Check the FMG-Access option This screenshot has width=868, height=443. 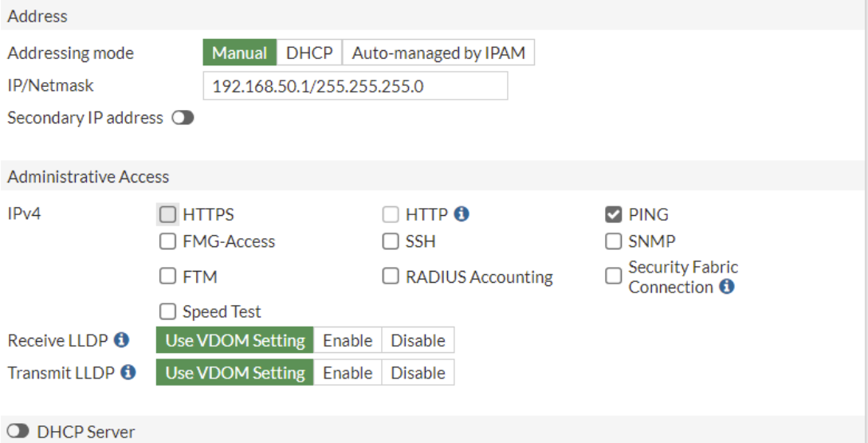tap(167, 241)
